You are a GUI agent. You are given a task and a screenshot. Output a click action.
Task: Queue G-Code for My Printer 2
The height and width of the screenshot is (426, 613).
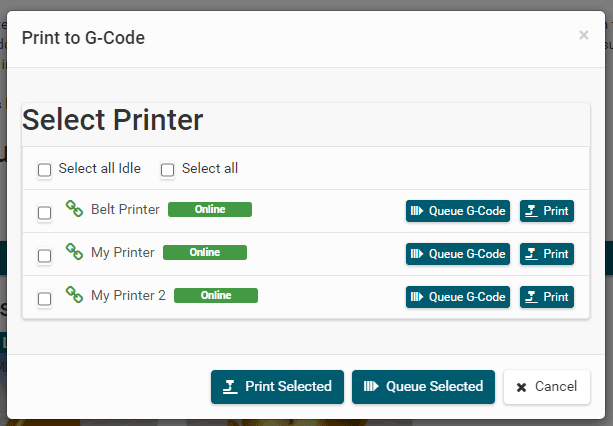[458, 297]
